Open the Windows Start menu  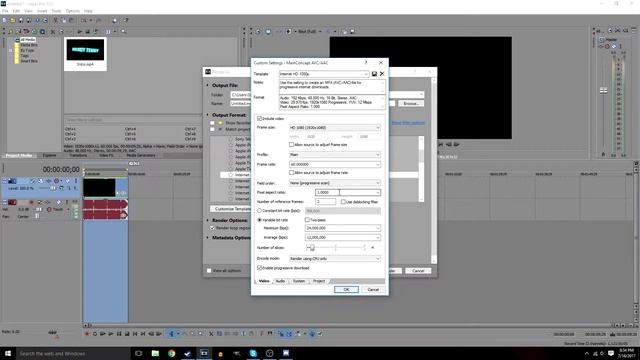tap(8, 353)
